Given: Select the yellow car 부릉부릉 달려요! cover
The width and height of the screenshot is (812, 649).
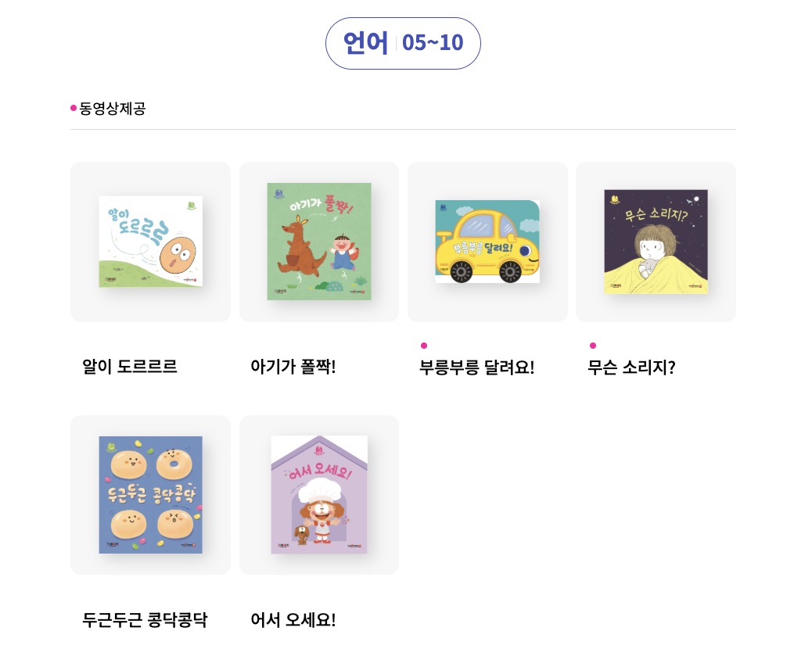Looking at the screenshot, I should [487, 241].
